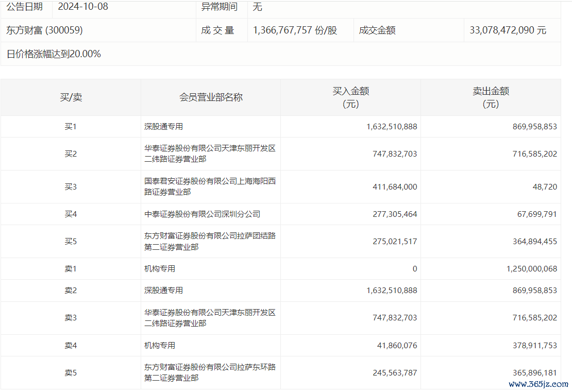The height and width of the screenshot is (392, 572).
Task: Click the 日价格涨幅达到20.00% notice text
Action: [54, 54]
